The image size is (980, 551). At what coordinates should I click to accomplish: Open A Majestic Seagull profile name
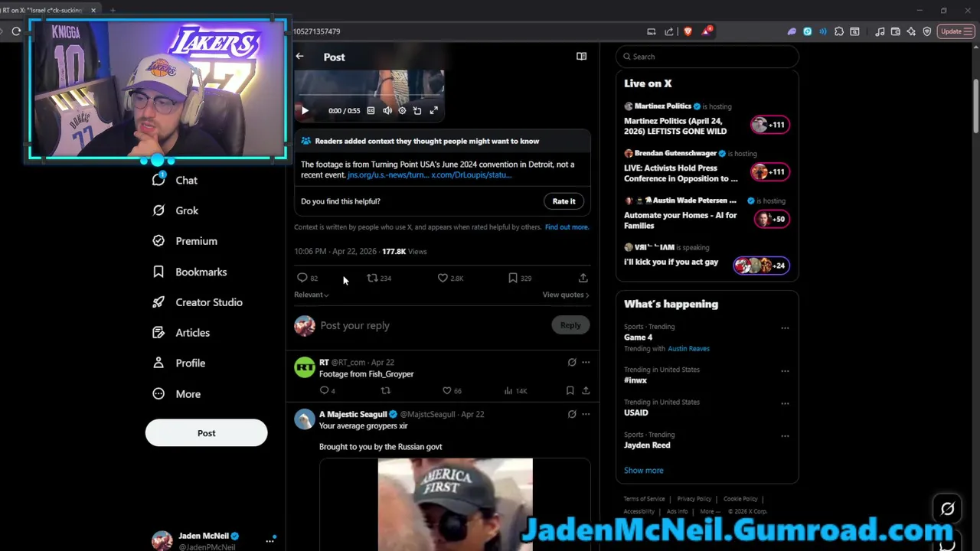pos(353,414)
